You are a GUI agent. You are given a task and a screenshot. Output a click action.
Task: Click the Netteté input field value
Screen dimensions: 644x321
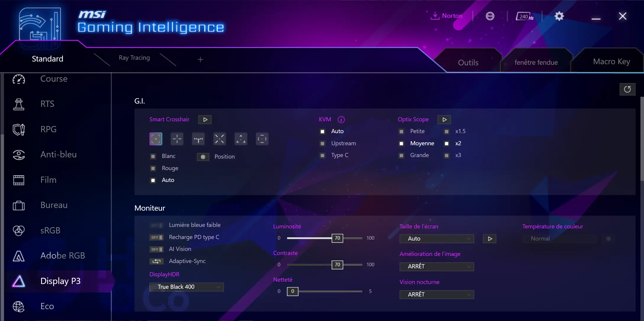pyautogui.click(x=292, y=291)
